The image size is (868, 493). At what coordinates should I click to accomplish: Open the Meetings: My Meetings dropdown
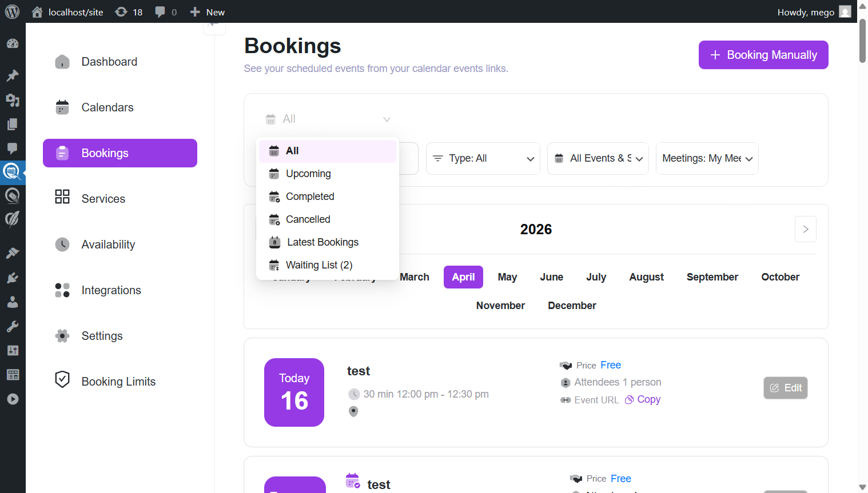pyautogui.click(x=707, y=158)
